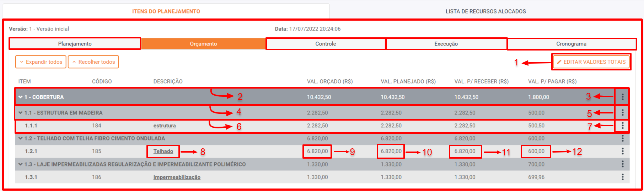Viewport: 644px width, 191px height.
Task: Open options menu for 1.1 Estrutura em Madeira
Action: (x=622, y=113)
